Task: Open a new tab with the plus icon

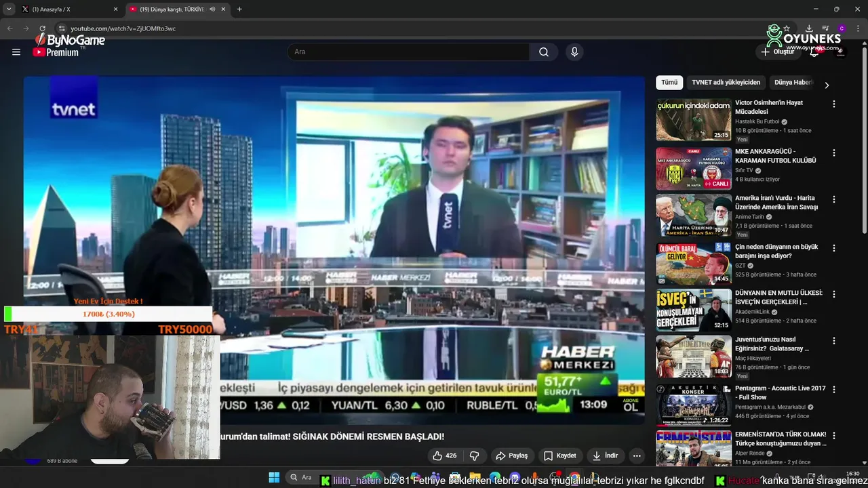Action: [239, 9]
